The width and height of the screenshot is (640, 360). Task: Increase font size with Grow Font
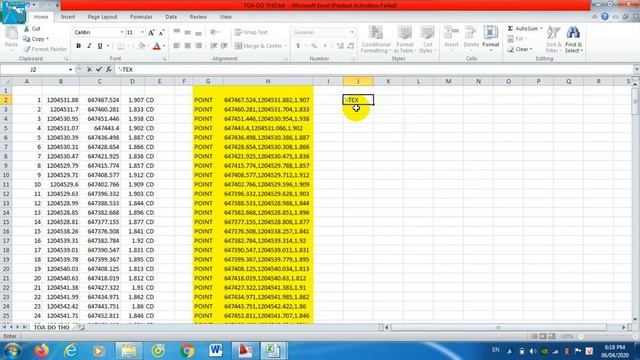click(x=151, y=32)
